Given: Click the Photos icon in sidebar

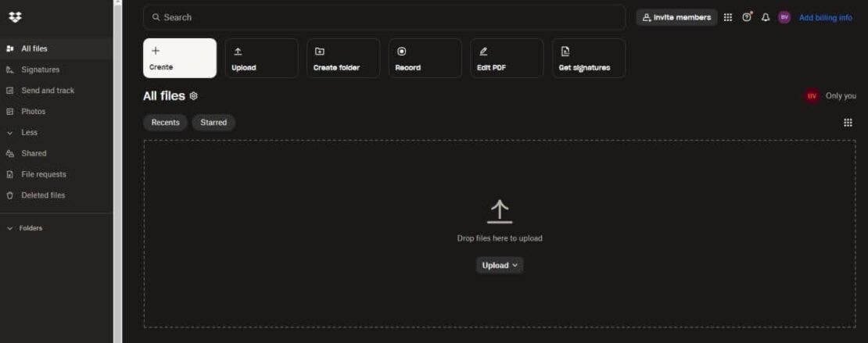Looking at the screenshot, I should click(x=9, y=112).
